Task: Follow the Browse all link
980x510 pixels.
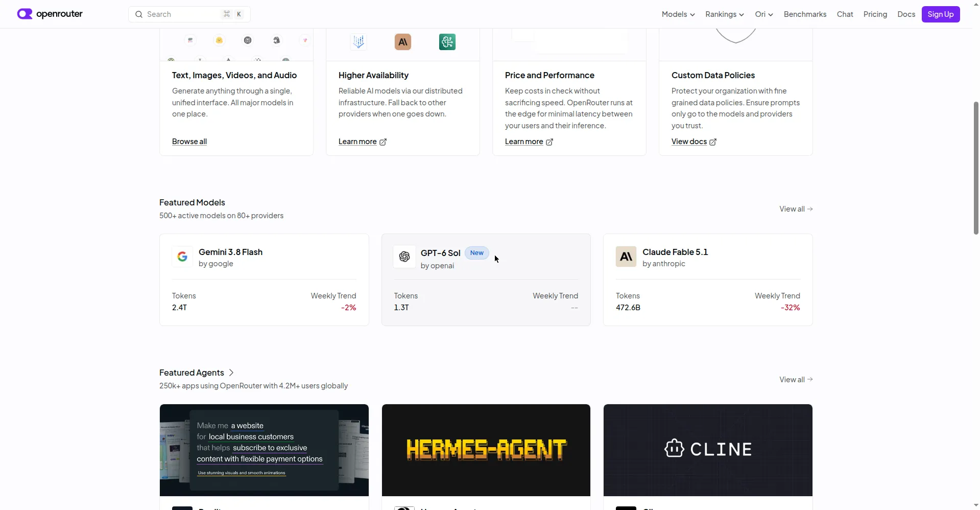Action: click(x=189, y=142)
